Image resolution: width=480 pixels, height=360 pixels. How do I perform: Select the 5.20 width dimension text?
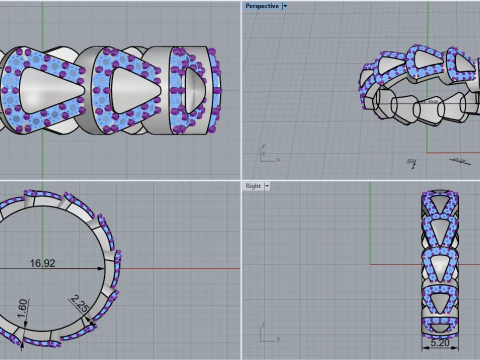(440, 343)
